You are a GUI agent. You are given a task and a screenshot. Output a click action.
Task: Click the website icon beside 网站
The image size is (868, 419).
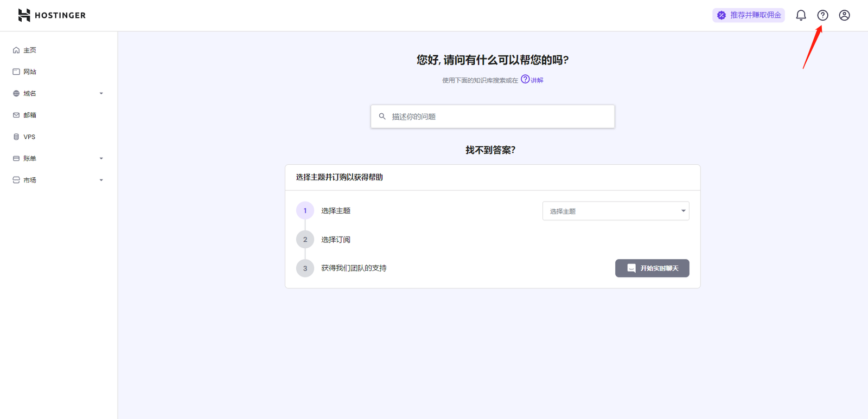(16, 72)
